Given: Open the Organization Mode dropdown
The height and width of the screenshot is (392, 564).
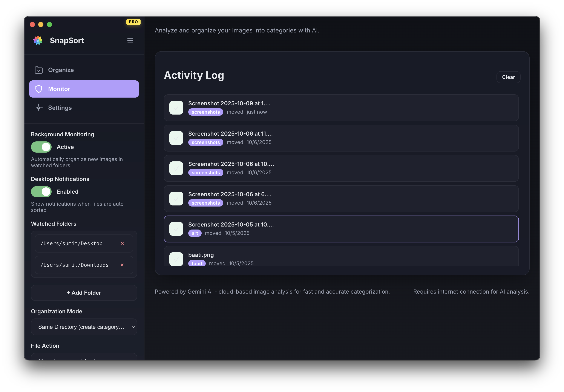Looking at the screenshot, I should 84,327.
